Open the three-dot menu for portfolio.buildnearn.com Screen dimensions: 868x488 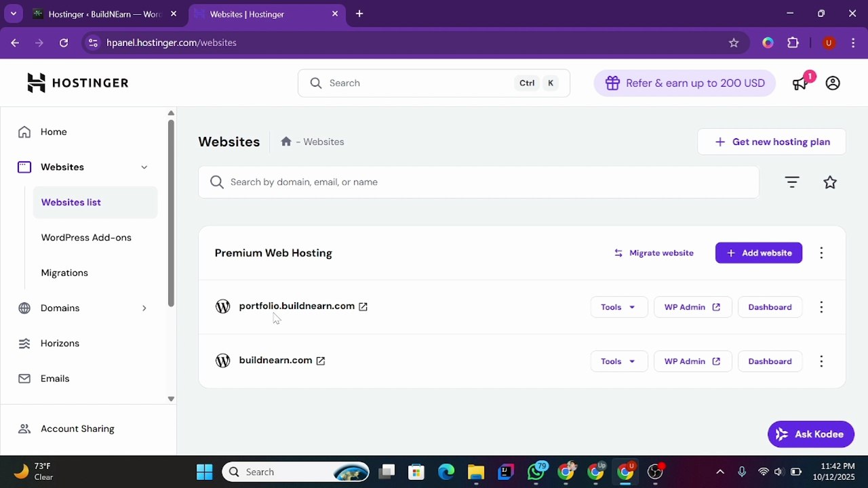pos(821,307)
